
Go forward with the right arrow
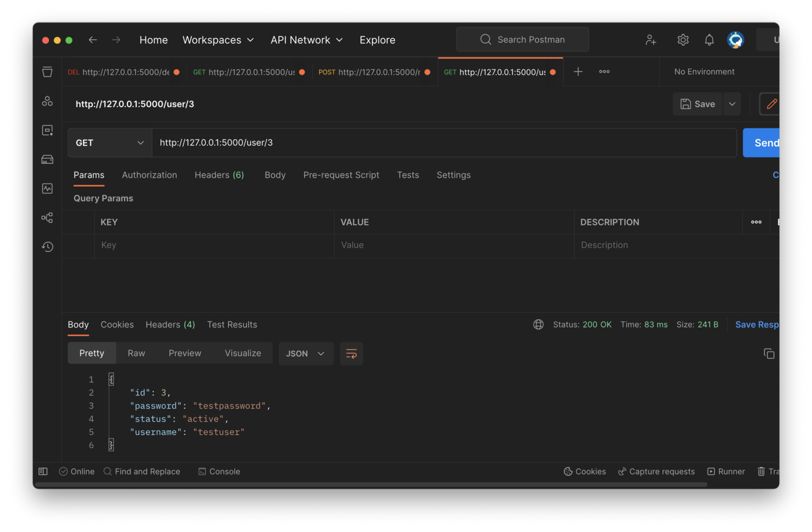coord(116,40)
